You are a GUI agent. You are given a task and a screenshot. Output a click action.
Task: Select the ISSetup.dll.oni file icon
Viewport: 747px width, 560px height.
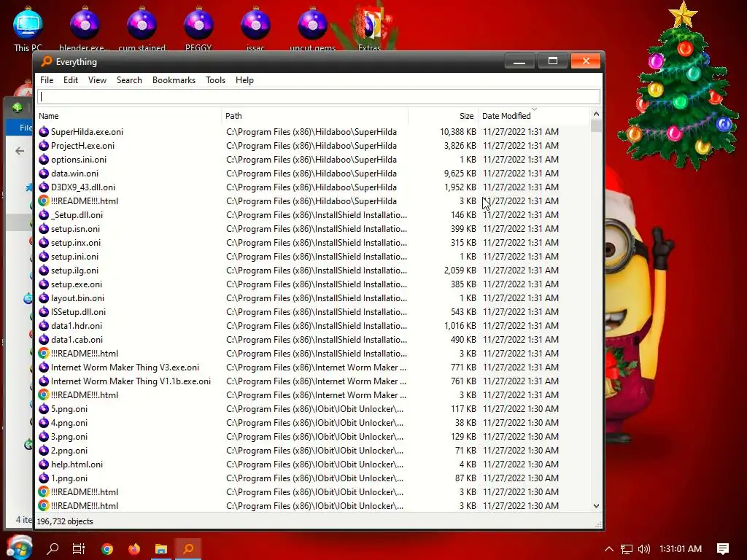[x=44, y=312]
